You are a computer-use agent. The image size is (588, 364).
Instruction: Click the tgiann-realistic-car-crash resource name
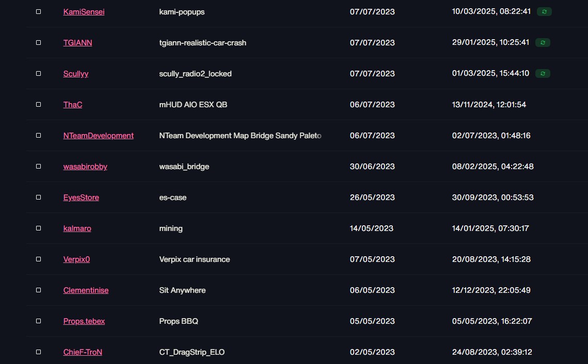click(x=203, y=43)
